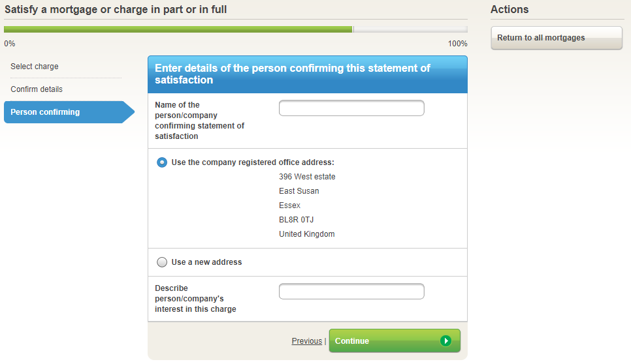Click the 'Satisfy a mortgage or charge' page title
Image resolution: width=631 pixels, height=364 pixels.
tap(116, 10)
